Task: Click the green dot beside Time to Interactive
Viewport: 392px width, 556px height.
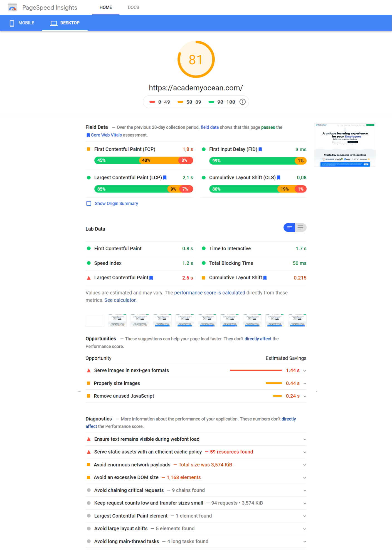Action: (x=204, y=248)
